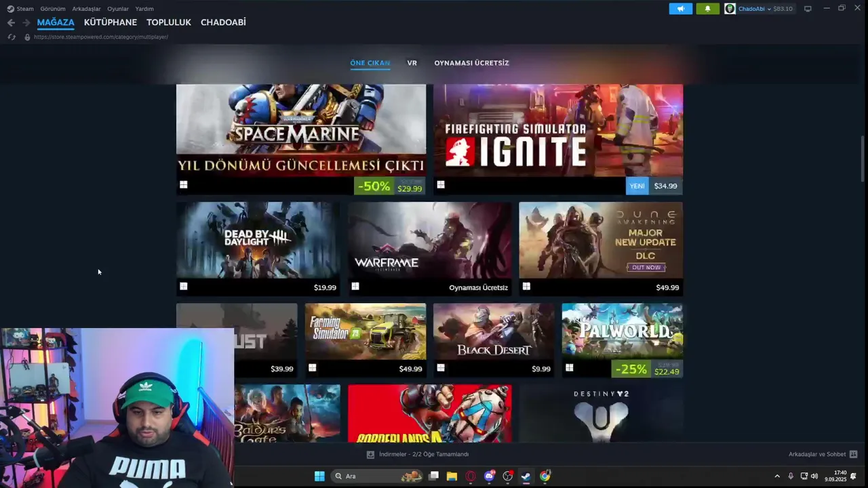This screenshot has height=488, width=868.
Task: Switch to the MAĞAZA tab
Action: tap(56, 22)
